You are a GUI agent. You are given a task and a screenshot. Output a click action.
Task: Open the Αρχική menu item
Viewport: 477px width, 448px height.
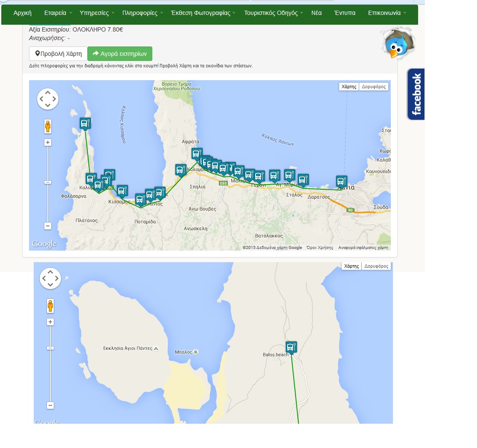coord(23,13)
